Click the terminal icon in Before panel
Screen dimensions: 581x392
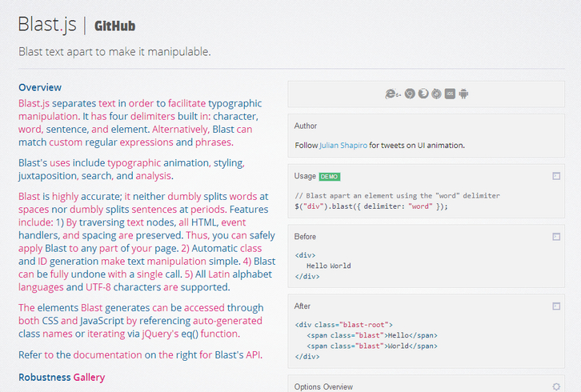coord(555,237)
